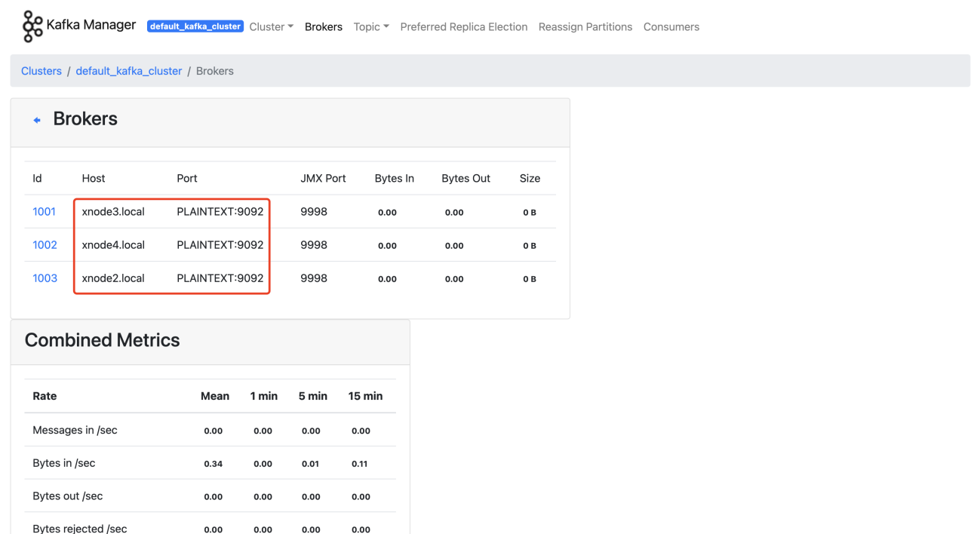Click PLAINTEXT:9092 port for xnode4.local
Image resolution: width=980 pixels, height=534 pixels.
(220, 245)
